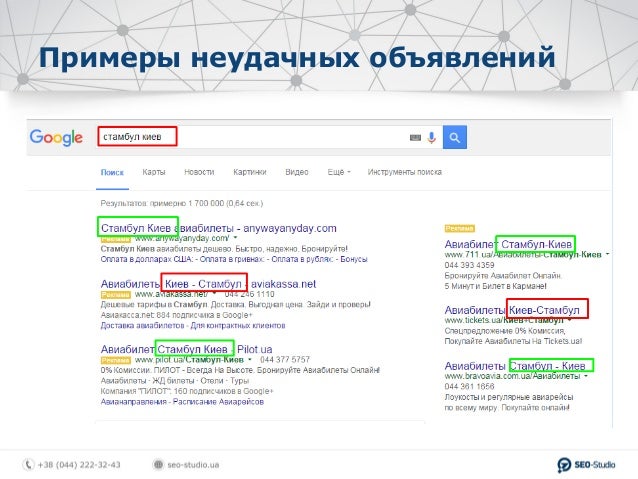Select the Поиск tab
This screenshot has height=479, width=638.
click(x=112, y=172)
